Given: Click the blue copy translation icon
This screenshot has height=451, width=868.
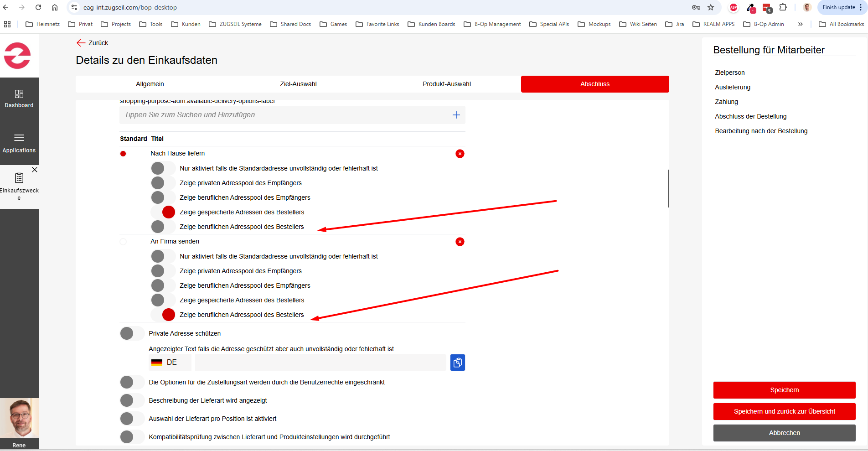Looking at the screenshot, I should point(457,363).
